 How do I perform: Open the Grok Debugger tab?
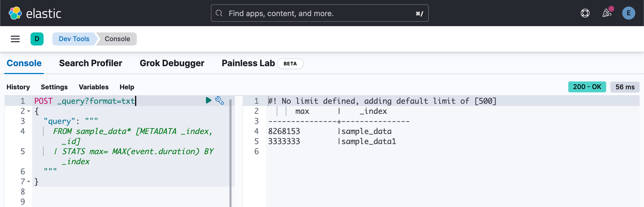point(172,63)
